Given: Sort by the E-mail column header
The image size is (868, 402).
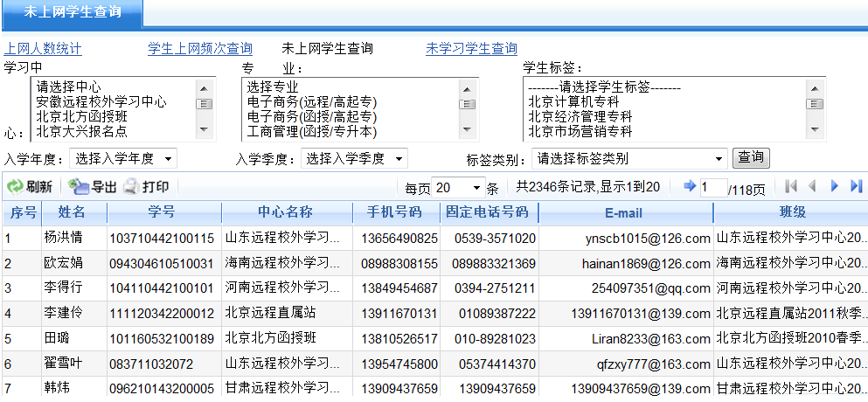Looking at the screenshot, I should [626, 212].
